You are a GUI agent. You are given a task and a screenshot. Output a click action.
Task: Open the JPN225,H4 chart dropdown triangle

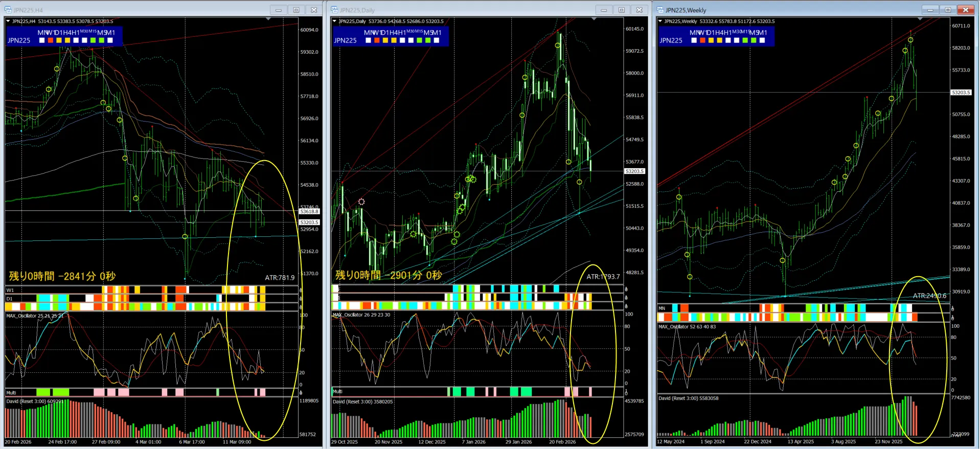[x=8, y=21]
